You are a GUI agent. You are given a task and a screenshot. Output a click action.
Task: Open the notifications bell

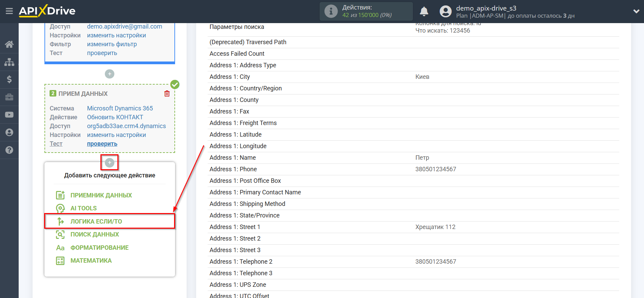click(x=424, y=12)
